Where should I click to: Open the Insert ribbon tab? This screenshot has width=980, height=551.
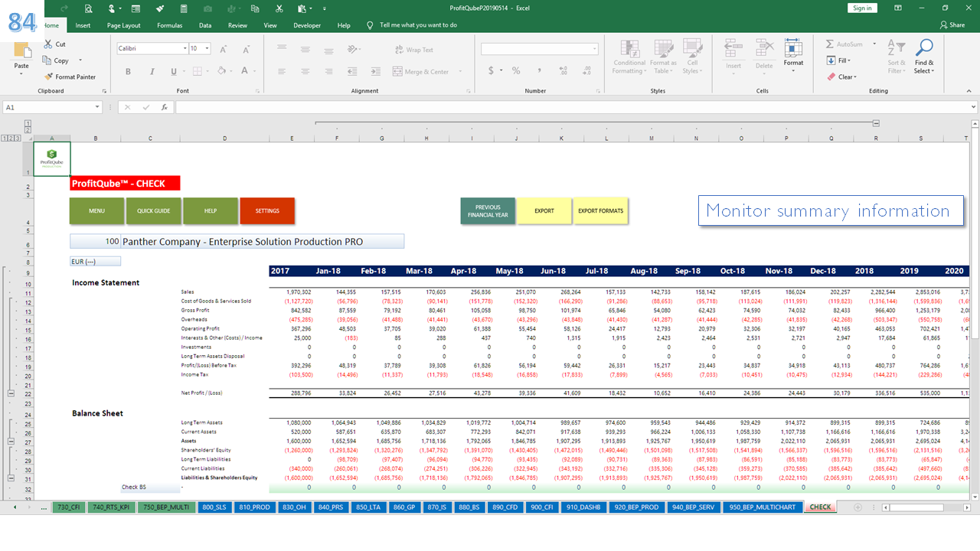coord(83,25)
